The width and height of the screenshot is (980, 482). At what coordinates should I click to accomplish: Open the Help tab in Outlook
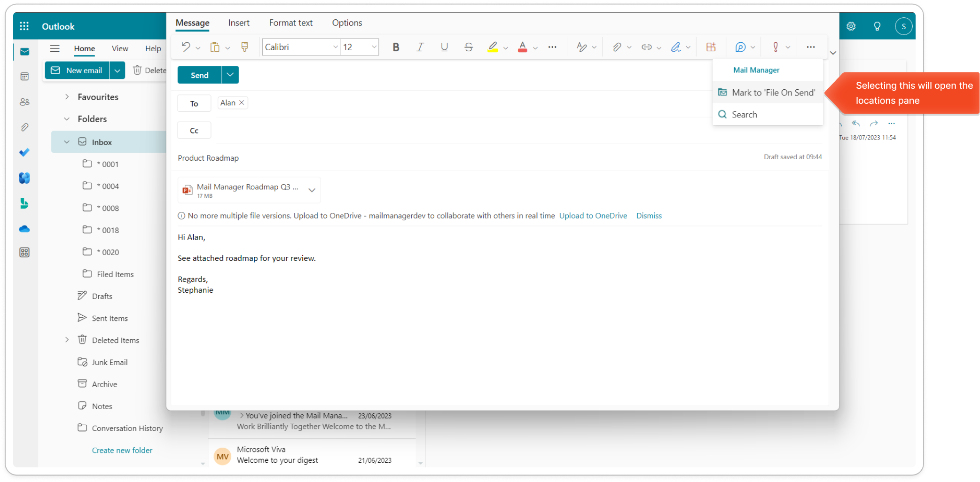pos(153,48)
